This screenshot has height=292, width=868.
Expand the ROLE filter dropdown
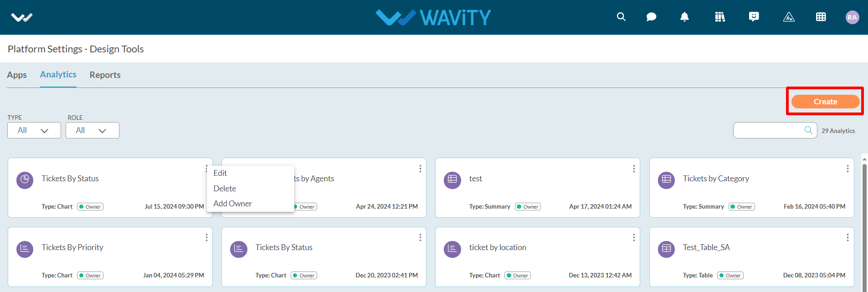pyautogui.click(x=92, y=130)
